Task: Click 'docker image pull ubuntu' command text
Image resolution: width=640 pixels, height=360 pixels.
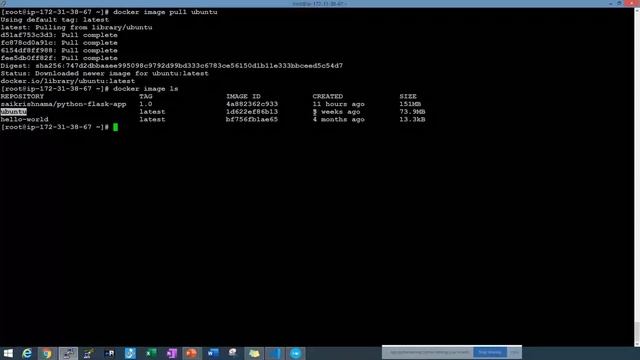Action: [165, 12]
